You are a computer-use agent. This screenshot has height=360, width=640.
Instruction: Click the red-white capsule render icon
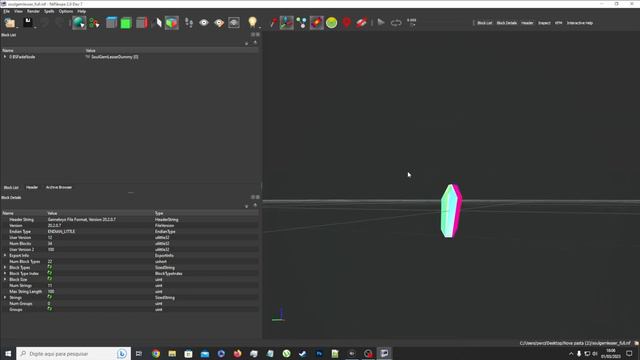click(x=362, y=22)
